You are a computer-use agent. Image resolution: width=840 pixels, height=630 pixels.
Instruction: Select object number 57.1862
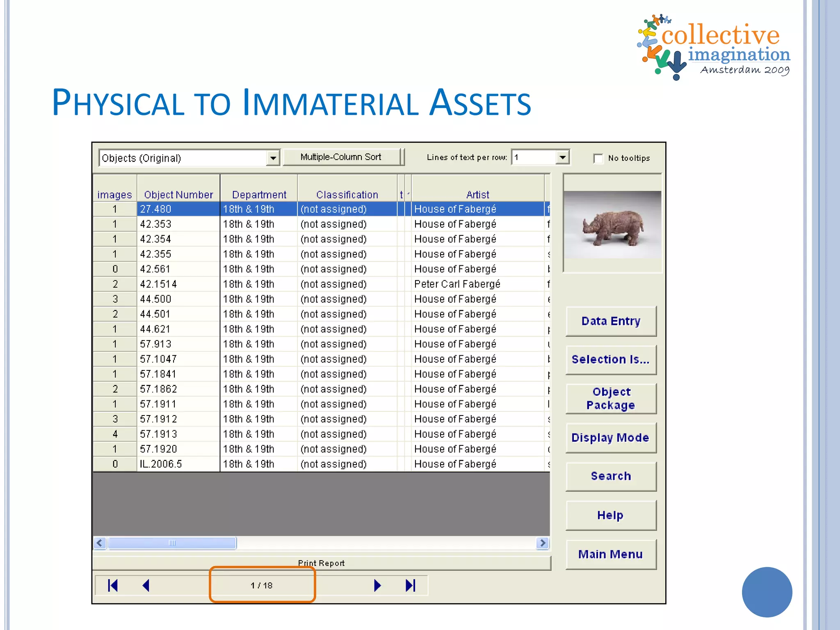pyautogui.click(x=178, y=389)
